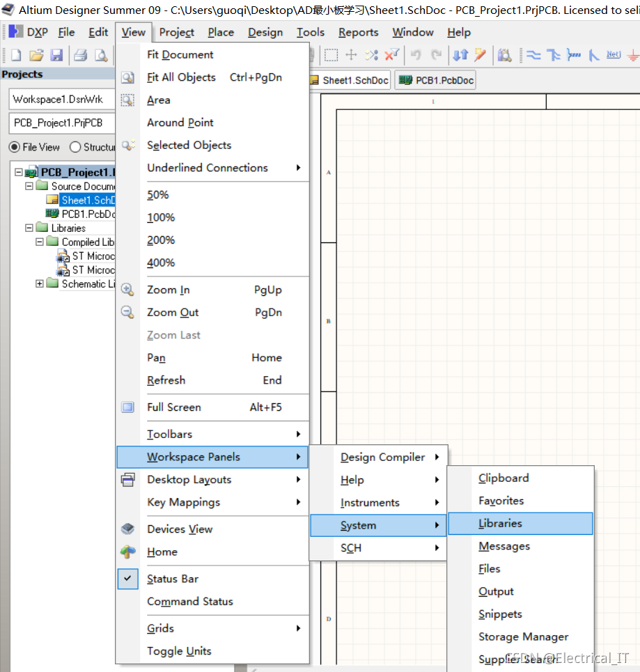Expand the Schematic Library folder

tap(40, 283)
